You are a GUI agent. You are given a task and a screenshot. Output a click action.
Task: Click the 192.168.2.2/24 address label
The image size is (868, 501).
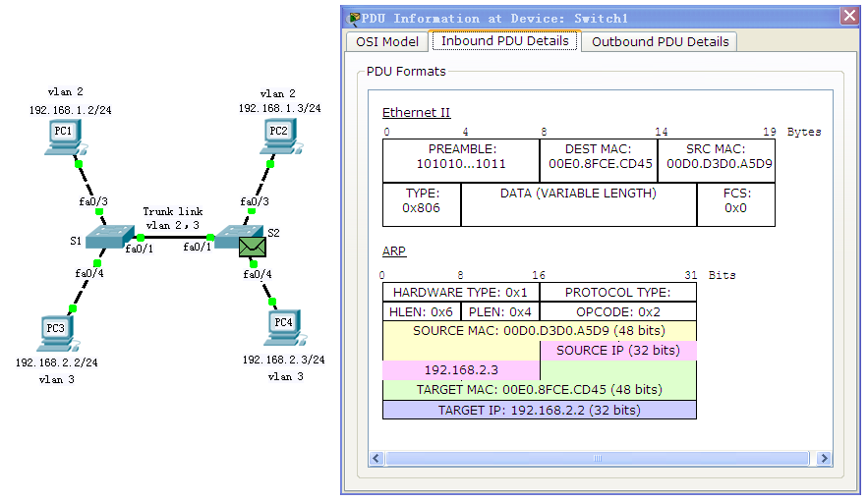tap(56, 362)
